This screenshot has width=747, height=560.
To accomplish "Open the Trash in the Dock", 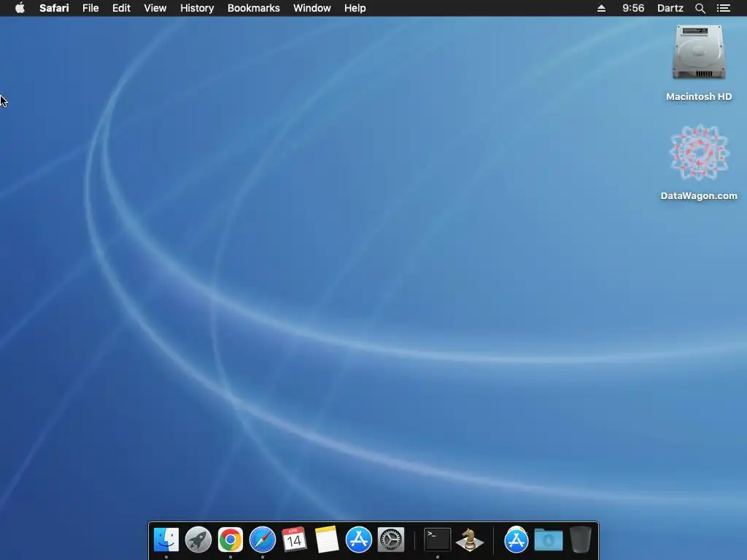I will pos(580,540).
